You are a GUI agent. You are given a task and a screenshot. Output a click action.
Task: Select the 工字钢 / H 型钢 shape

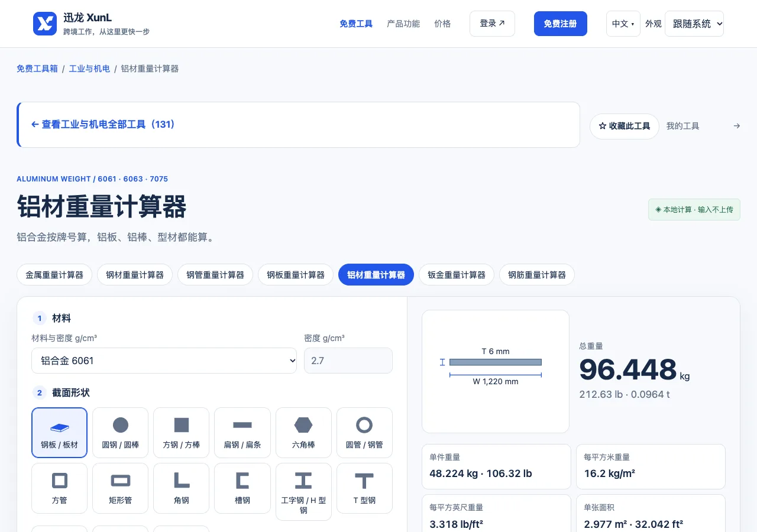[x=303, y=492]
